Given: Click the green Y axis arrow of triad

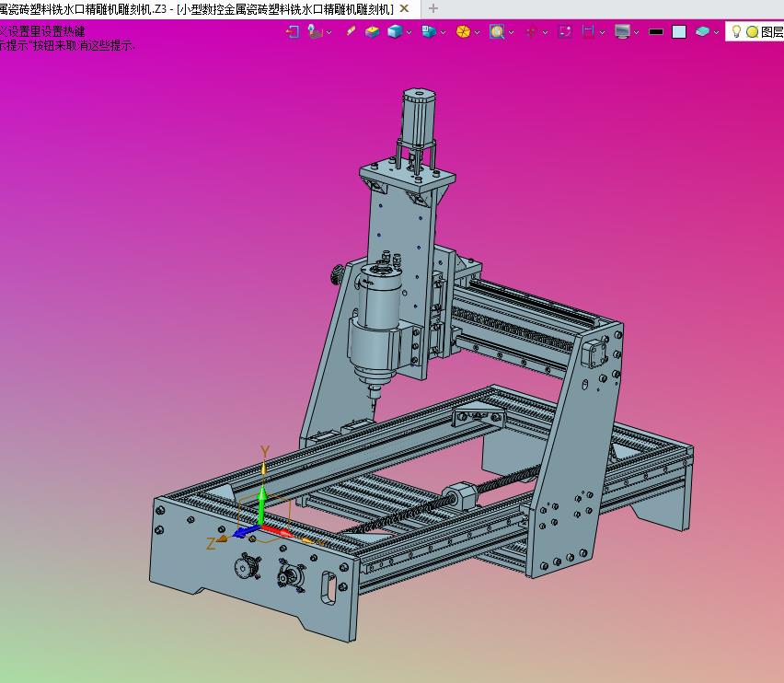Looking at the screenshot, I should point(261,504).
